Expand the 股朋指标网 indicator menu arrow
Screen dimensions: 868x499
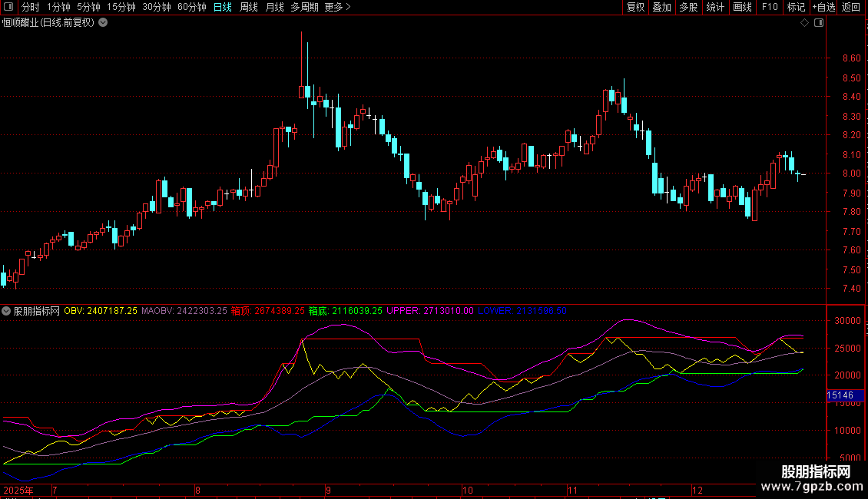coord(7,311)
